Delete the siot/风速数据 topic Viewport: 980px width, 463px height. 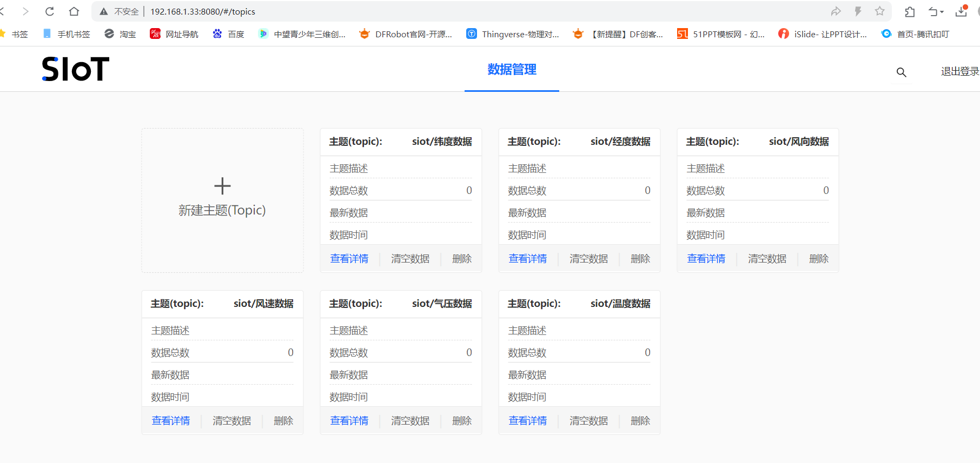tap(283, 421)
